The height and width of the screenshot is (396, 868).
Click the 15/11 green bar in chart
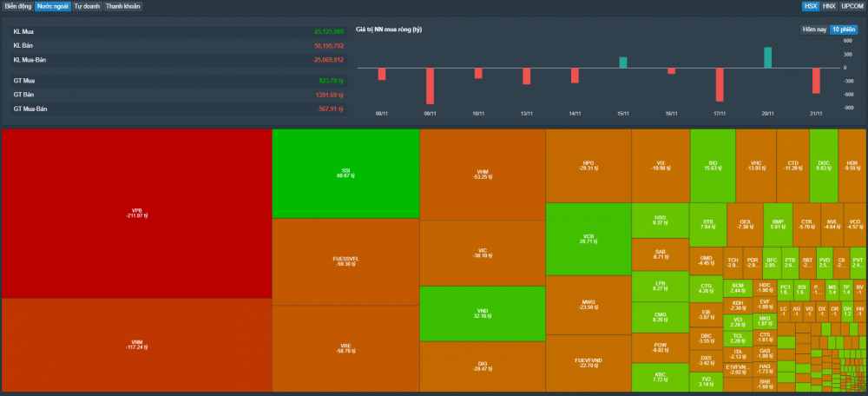pyautogui.click(x=622, y=63)
